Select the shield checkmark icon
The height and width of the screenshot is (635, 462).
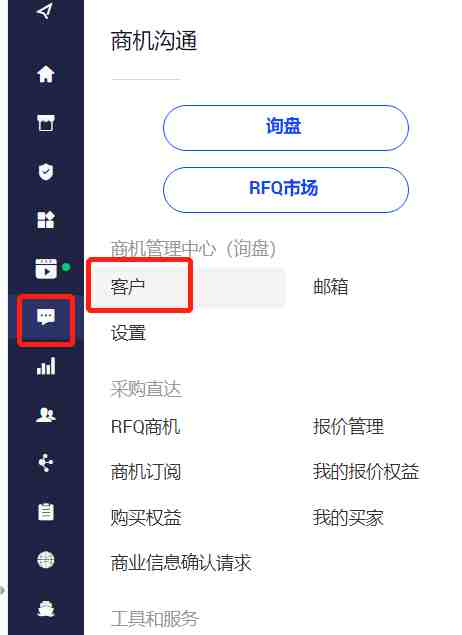46,171
